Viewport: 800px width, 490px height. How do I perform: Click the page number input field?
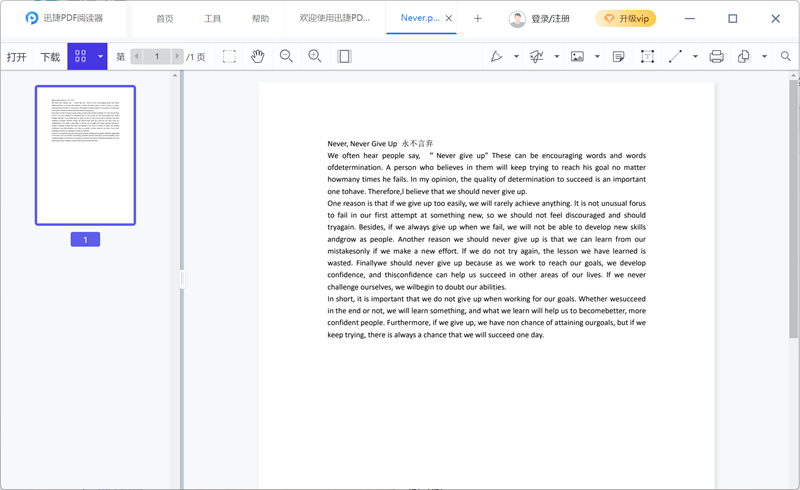click(x=157, y=56)
